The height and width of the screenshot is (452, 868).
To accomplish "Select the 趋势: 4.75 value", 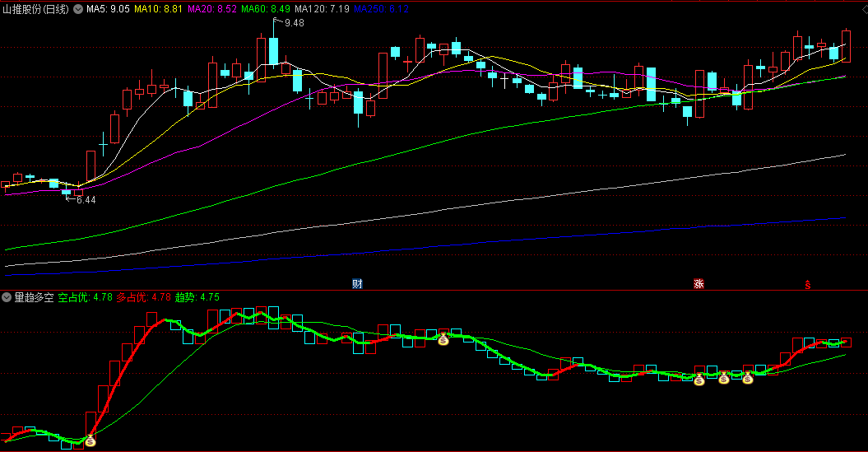I will (197, 297).
